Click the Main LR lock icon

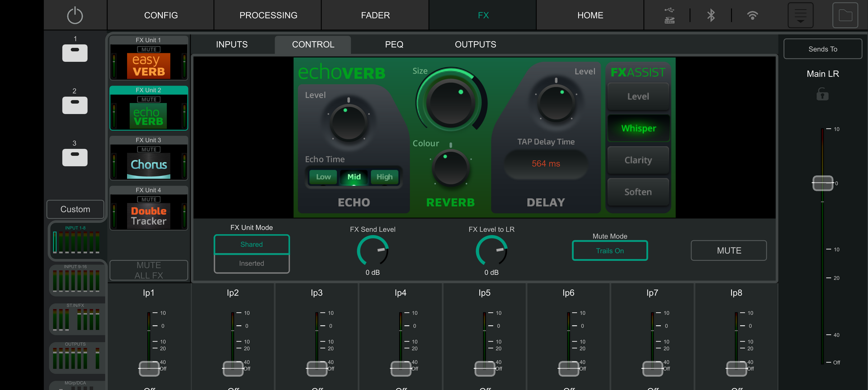pos(822,94)
